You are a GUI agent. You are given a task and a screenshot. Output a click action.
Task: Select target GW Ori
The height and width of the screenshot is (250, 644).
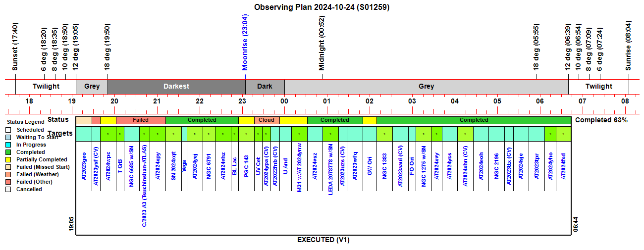(x=370, y=166)
